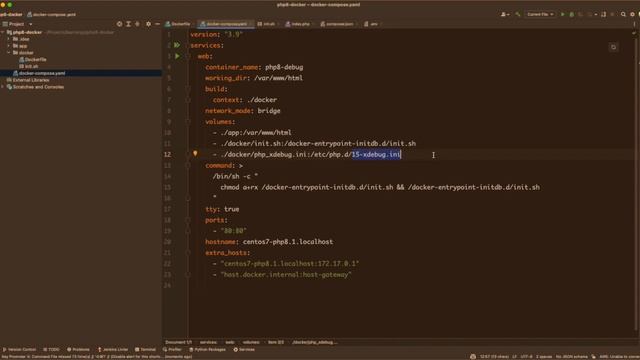640x360 pixels.
Task: Click the UTF-8 encoding status widget
Action: pos(526,356)
